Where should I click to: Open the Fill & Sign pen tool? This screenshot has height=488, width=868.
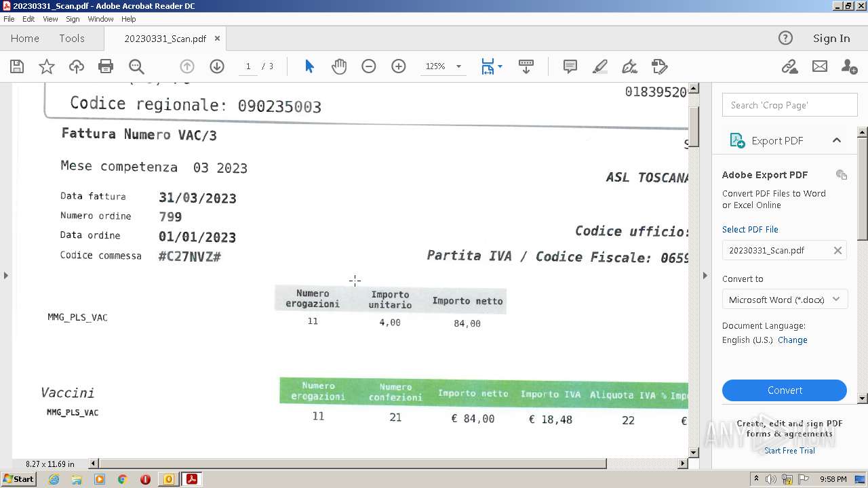point(630,66)
